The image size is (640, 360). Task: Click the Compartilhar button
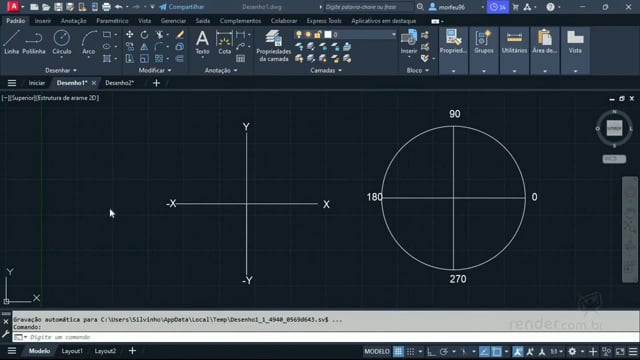[182, 7]
